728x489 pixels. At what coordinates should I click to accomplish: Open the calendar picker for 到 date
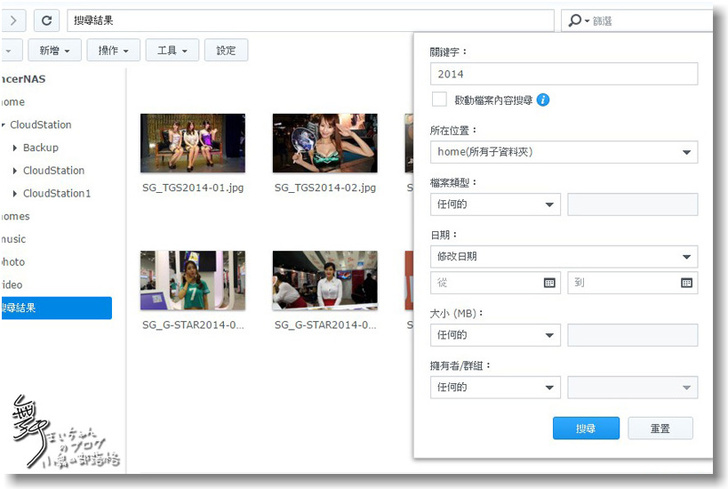[x=686, y=283]
